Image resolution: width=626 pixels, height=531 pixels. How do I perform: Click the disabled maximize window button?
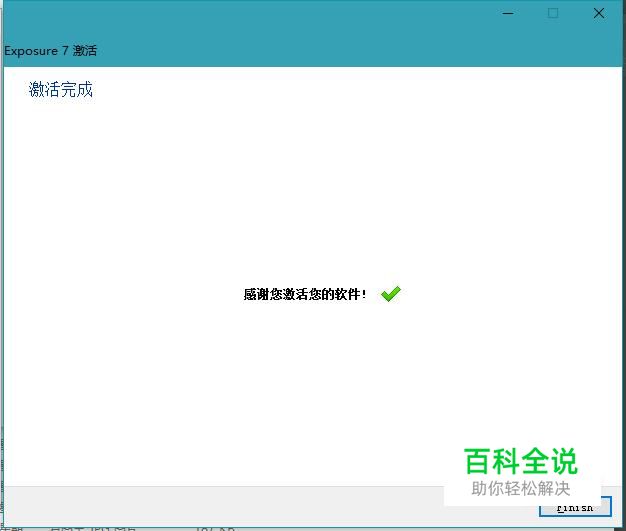553,13
